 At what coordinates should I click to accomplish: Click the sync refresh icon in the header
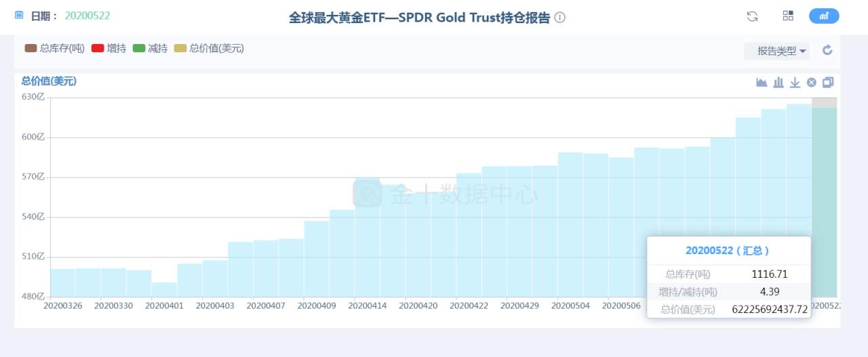click(x=752, y=16)
